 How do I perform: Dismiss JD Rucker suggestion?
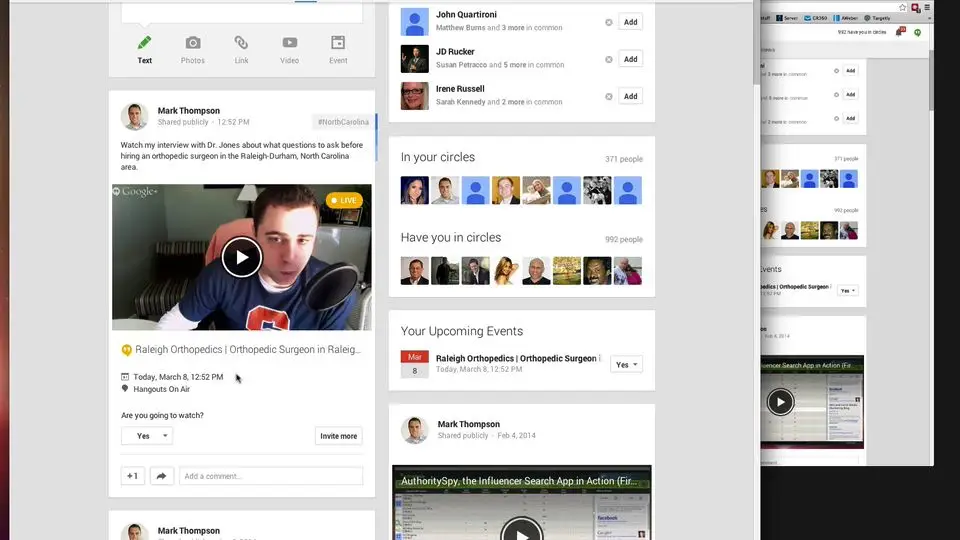(609, 59)
